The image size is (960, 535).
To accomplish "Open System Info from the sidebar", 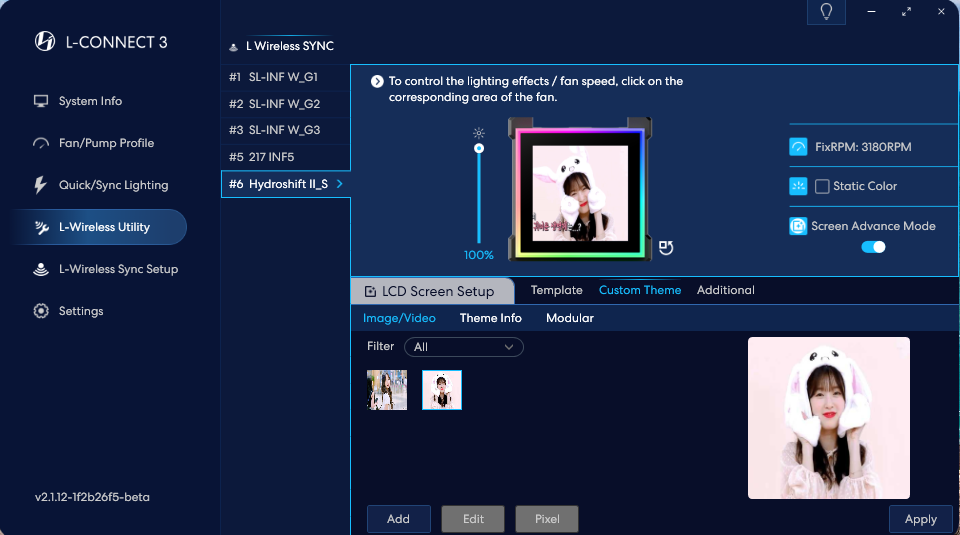I will pos(90,101).
